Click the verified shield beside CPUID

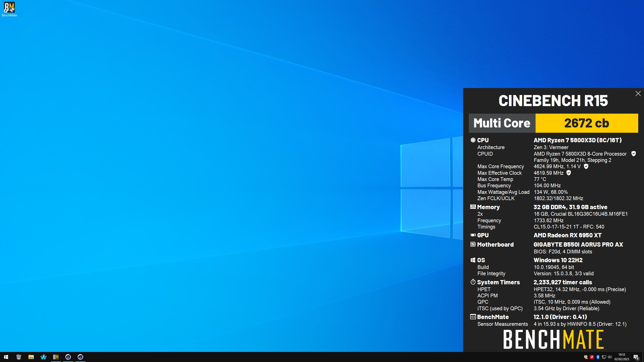[x=633, y=154]
